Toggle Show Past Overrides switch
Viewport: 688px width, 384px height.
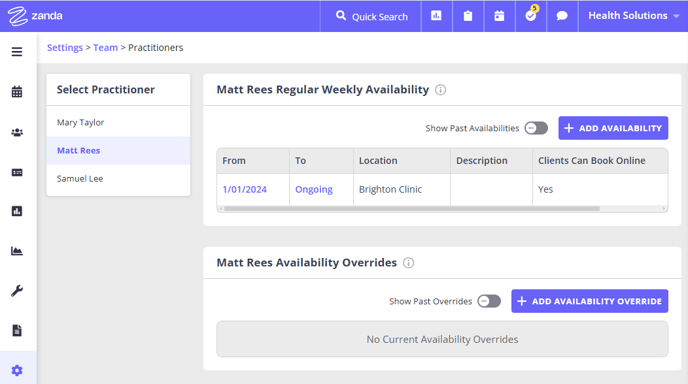(x=489, y=301)
